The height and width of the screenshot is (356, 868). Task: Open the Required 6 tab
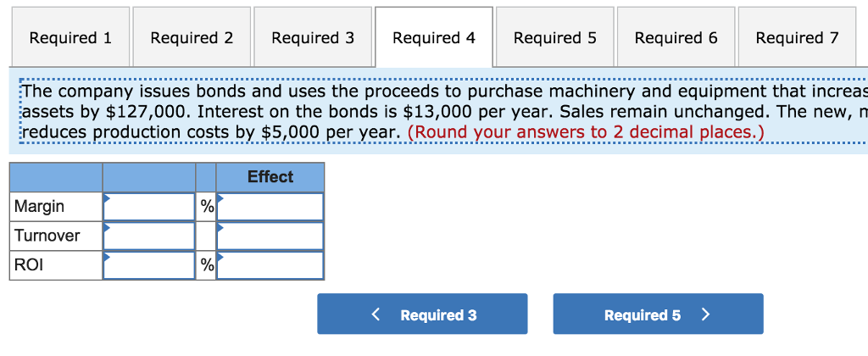(676, 38)
